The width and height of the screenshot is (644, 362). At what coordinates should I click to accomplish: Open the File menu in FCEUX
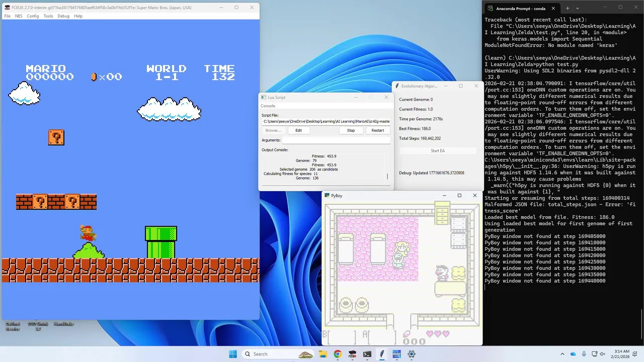click(x=7, y=16)
